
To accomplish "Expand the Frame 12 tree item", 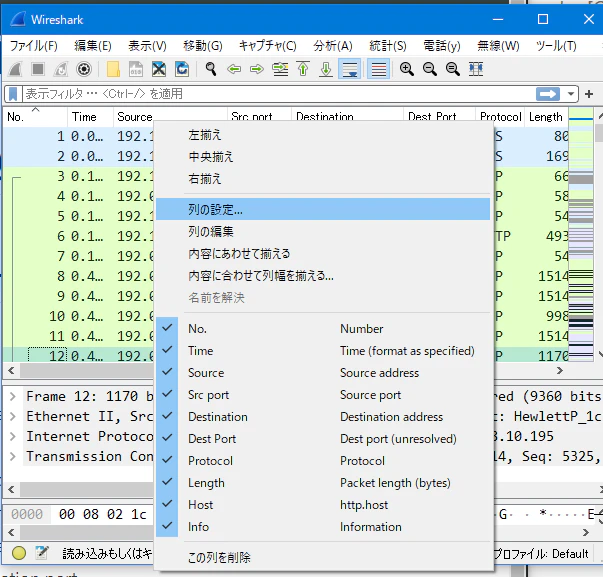I will pos(13,396).
